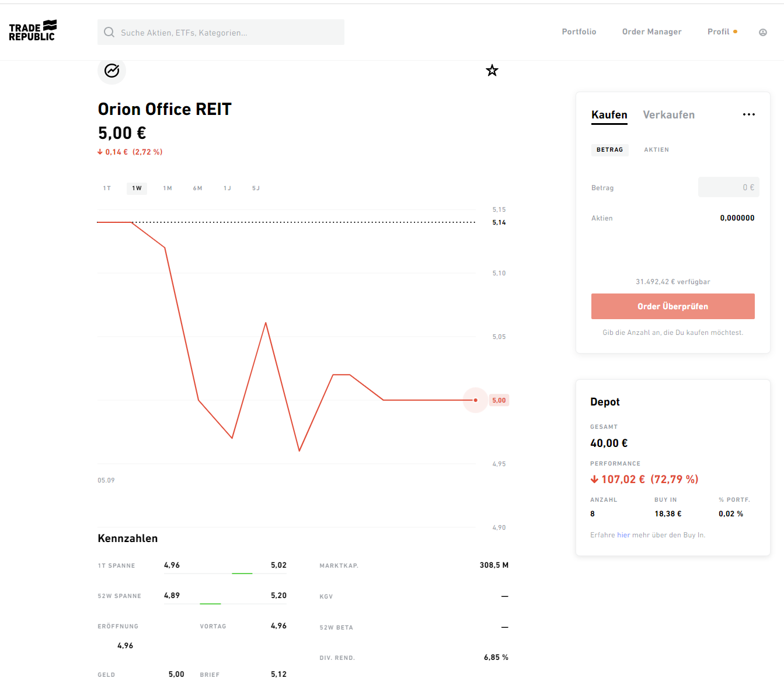784x699 pixels.
Task: Open the user account avatar icon
Action: point(762,32)
